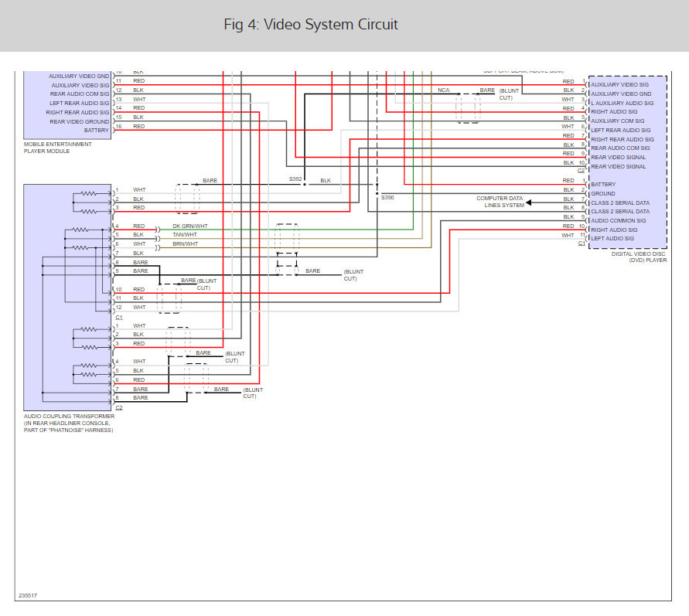Select the TAN/WHT wire color label

tap(185, 235)
